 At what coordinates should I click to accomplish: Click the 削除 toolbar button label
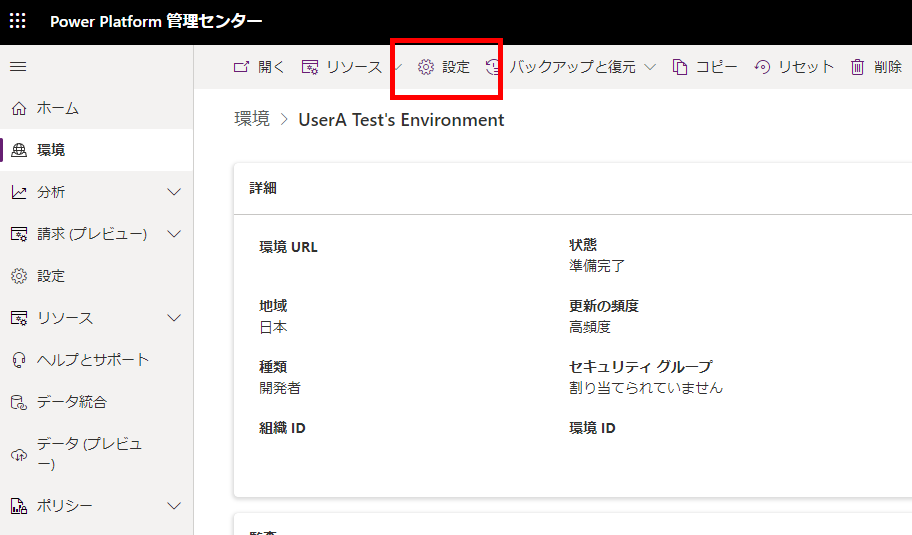click(888, 67)
